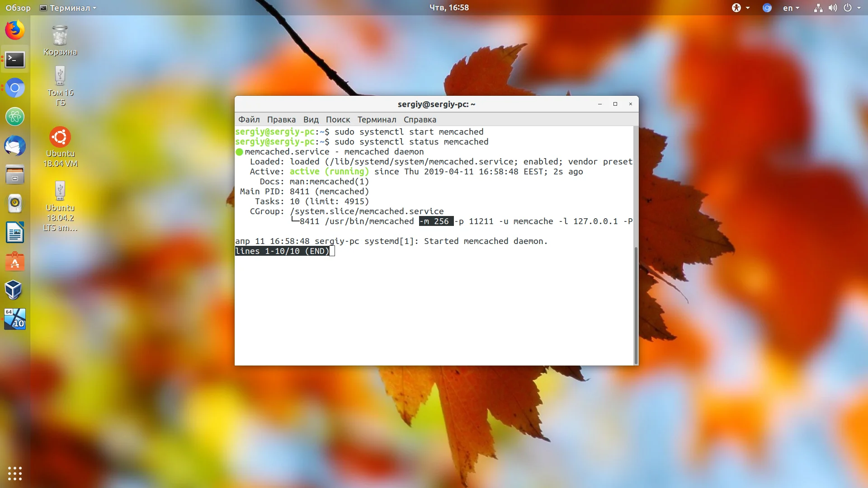Open Thunderbird mail from dock
The width and height of the screenshot is (868, 488).
[x=14, y=146]
